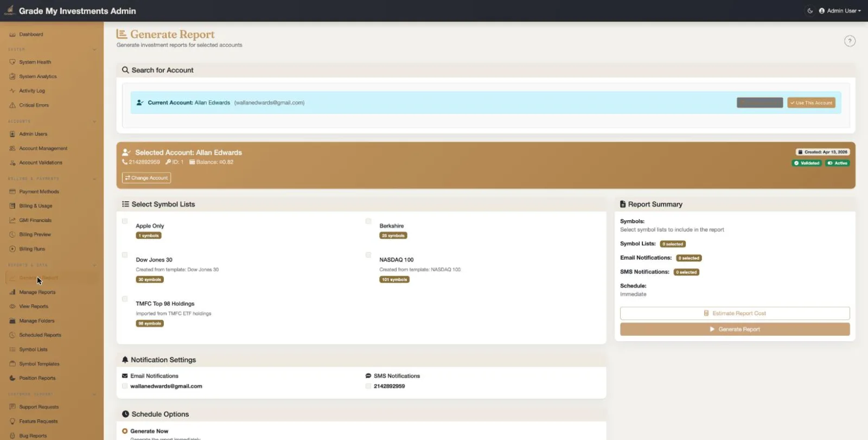Check the NASDAQ 100 symbol list

[x=368, y=255]
